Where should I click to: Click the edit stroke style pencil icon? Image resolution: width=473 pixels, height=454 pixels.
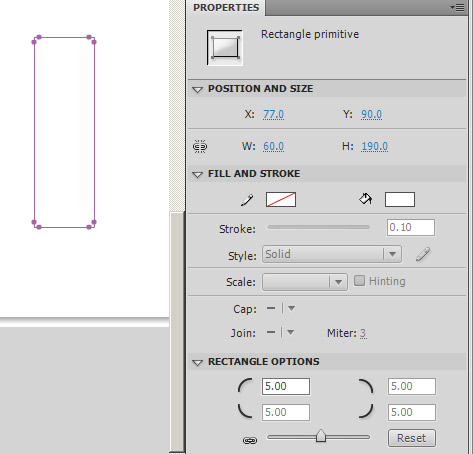coord(423,254)
